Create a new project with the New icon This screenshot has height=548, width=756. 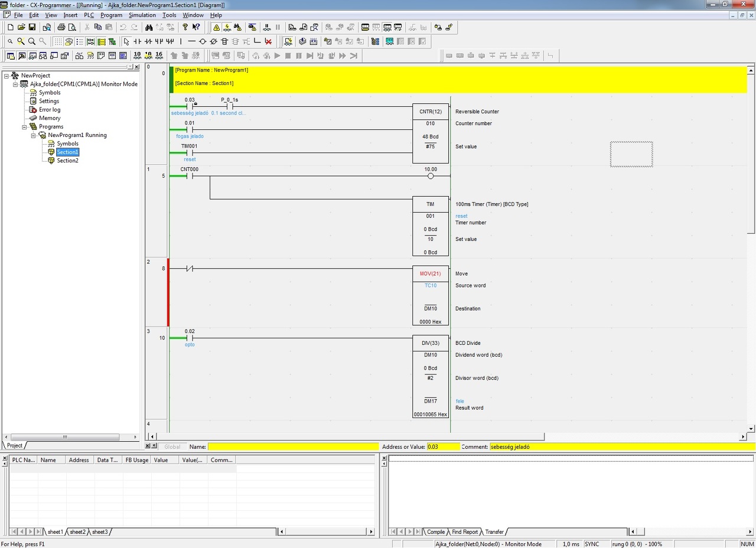pyautogui.click(x=10, y=27)
